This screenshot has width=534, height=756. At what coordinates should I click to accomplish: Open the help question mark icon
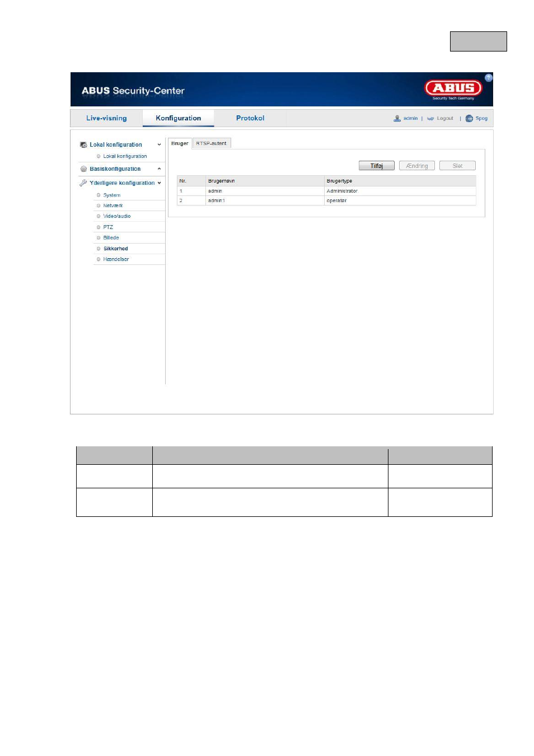[x=488, y=78]
